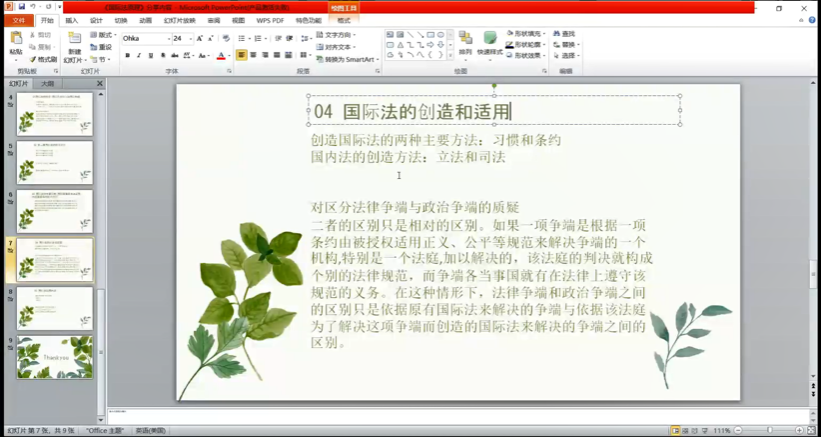The height and width of the screenshot is (437, 821).
Task: Click the Find (查找) icon
Action: [565, 34]
